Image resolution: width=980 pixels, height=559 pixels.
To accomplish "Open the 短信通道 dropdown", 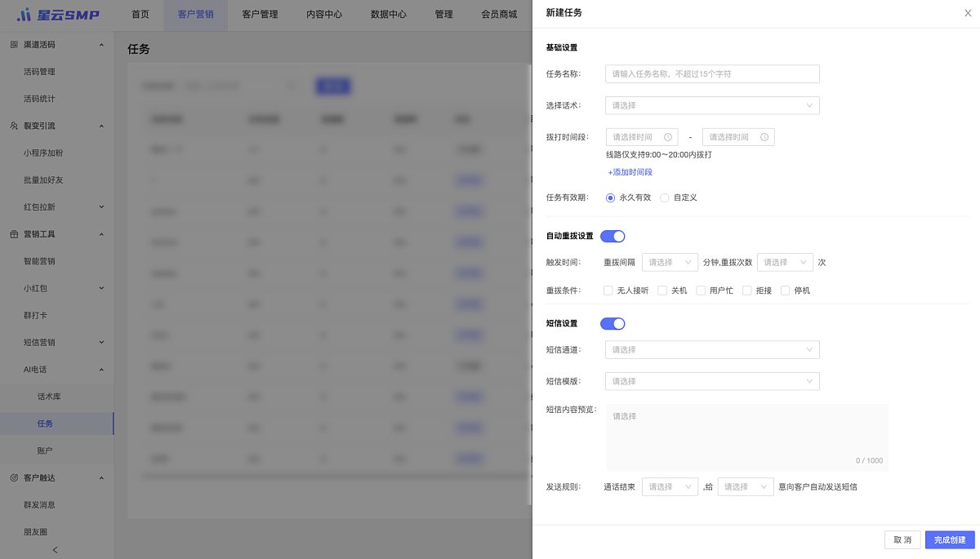I will pos(712,349).
